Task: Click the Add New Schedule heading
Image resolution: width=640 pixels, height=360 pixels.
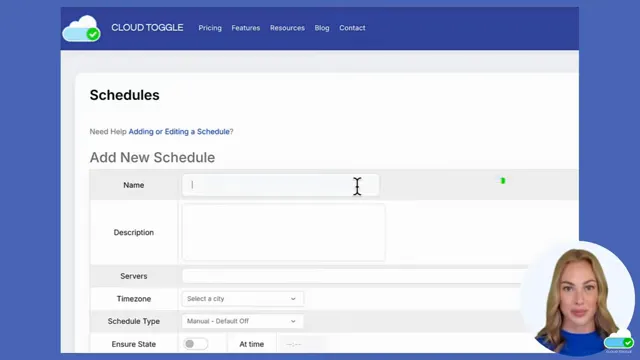Action: click(x=152, y=158)
